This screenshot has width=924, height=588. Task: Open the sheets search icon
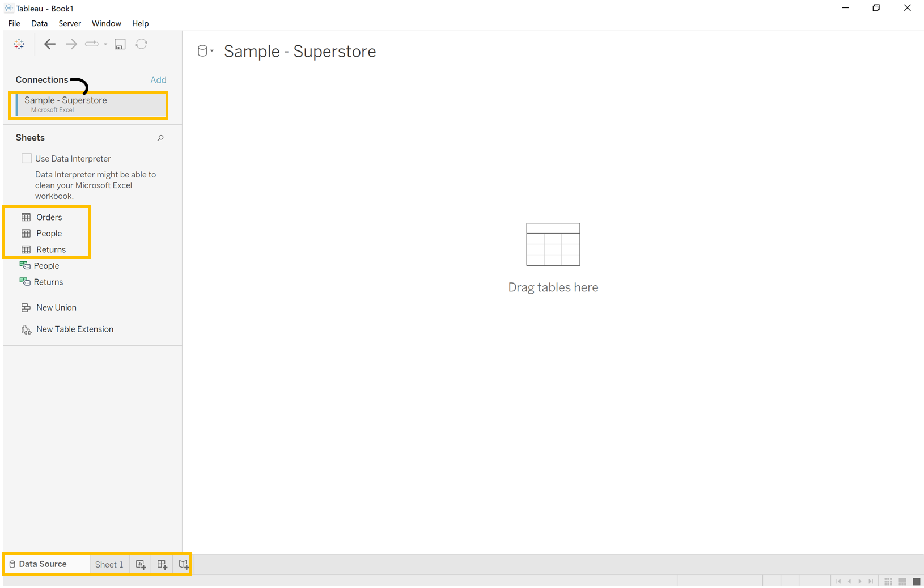pyautogui.click(x=160, y=138)
